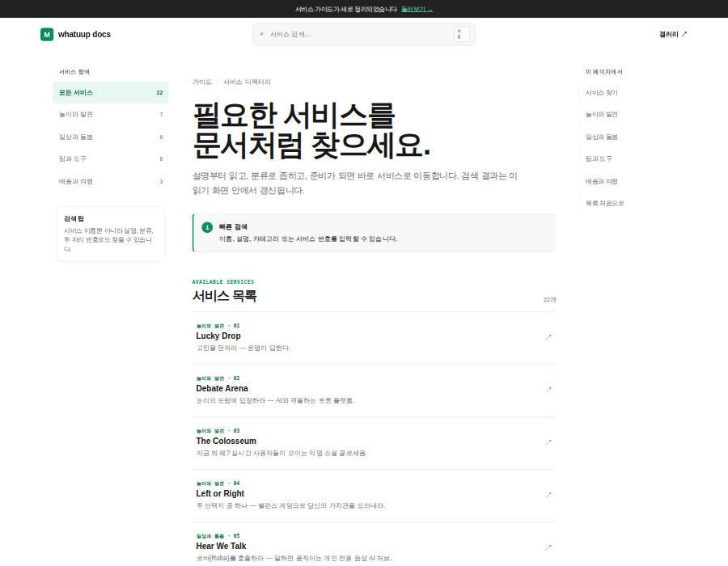This screenshot has width=728, height=566.
Task: Open The Colosseum service title
Action: 226,441
